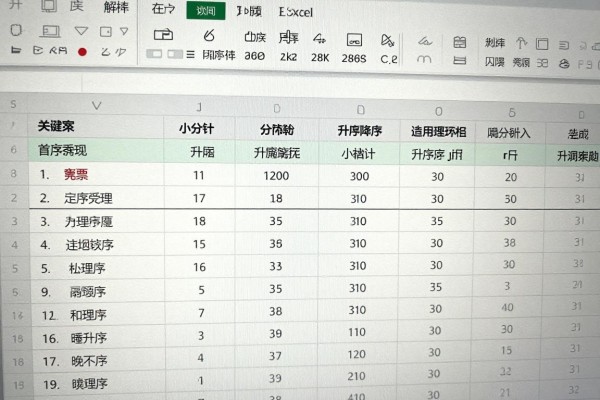Click the pencil slash icons right of the red dot
Viewport: 600px width, 400px height.
tap(114, 52)
